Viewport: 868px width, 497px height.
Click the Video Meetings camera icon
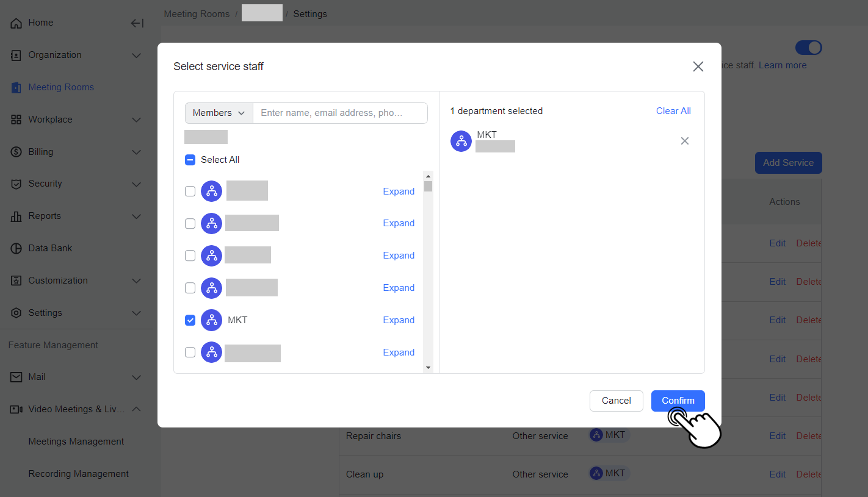coord(16,410)
